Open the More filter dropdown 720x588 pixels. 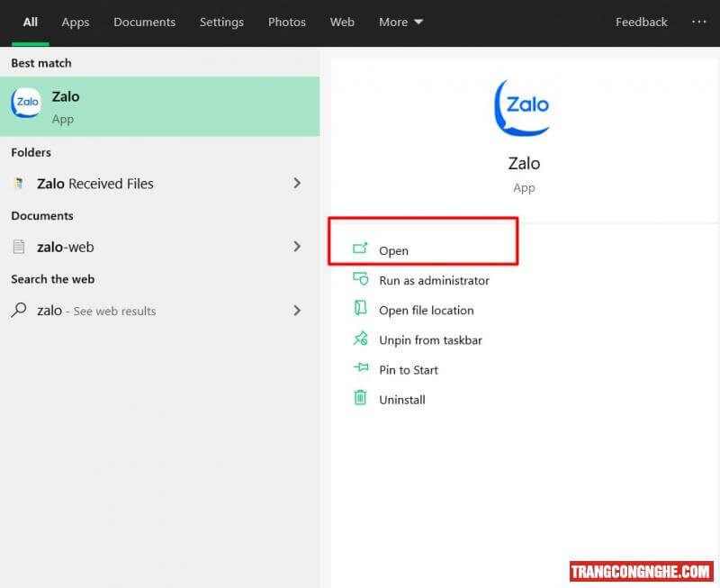(400, 22)
